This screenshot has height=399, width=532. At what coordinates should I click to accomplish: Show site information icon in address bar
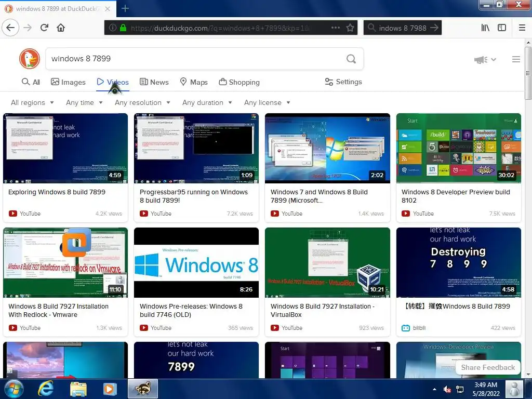112,28
